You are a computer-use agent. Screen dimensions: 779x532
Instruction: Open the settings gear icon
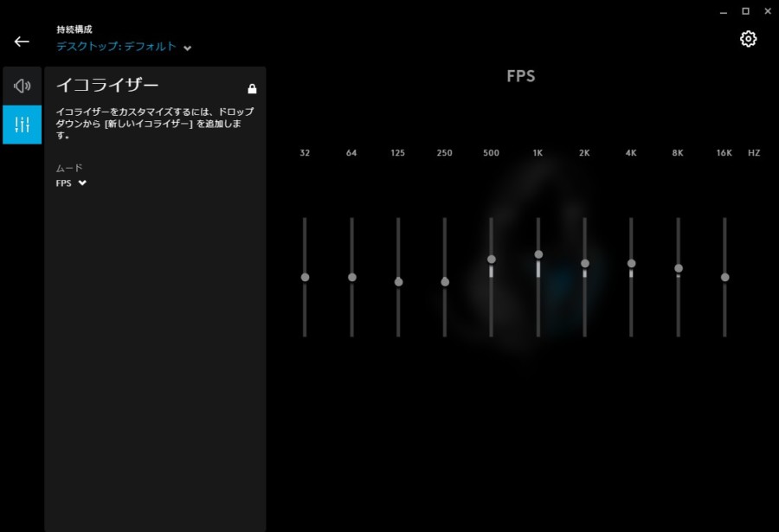[x=748, y=39]
